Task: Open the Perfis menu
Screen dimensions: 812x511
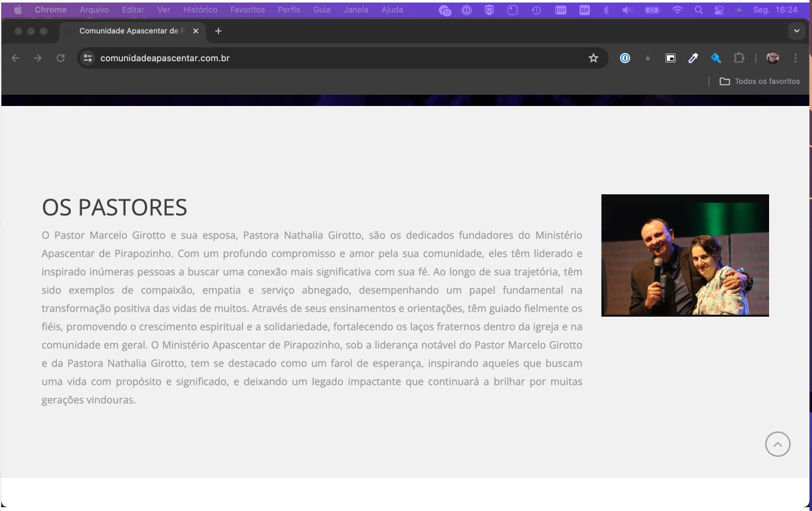Action: point(289,9)
